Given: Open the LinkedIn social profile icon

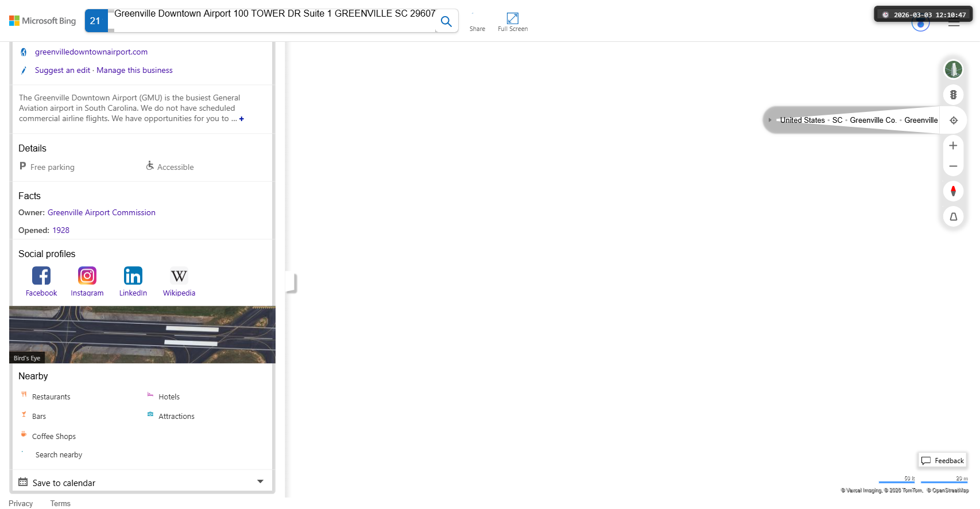Looking at the screenshot, I should (x=133, y=276).
